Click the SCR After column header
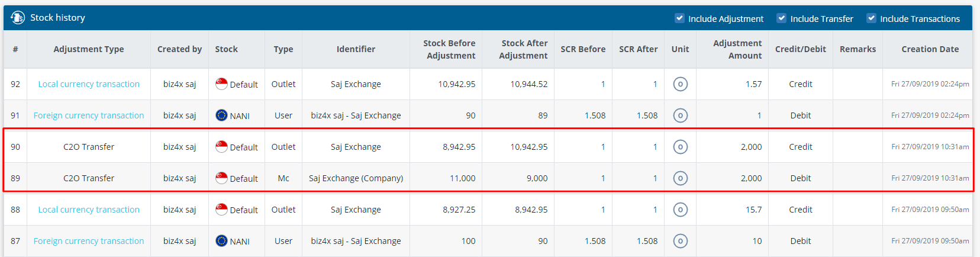The image size is (980, 257). click(638, 49)
